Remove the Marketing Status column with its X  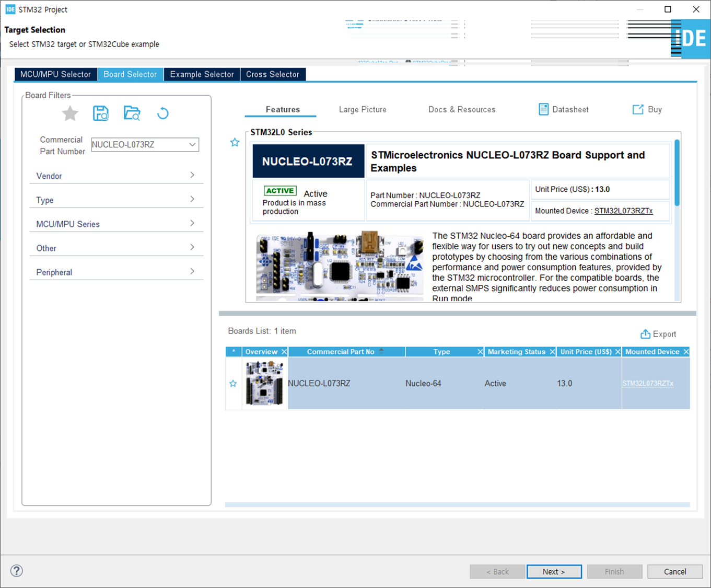(552, 352)
